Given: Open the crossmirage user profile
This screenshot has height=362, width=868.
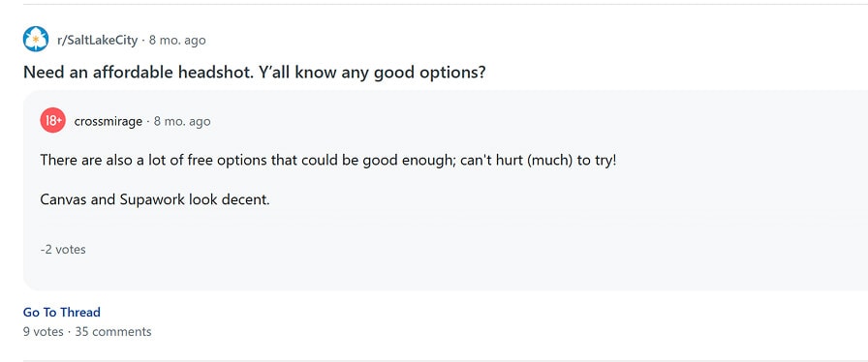Looking at the screenshot, I should pyautogui.click(x=108, y=121).
